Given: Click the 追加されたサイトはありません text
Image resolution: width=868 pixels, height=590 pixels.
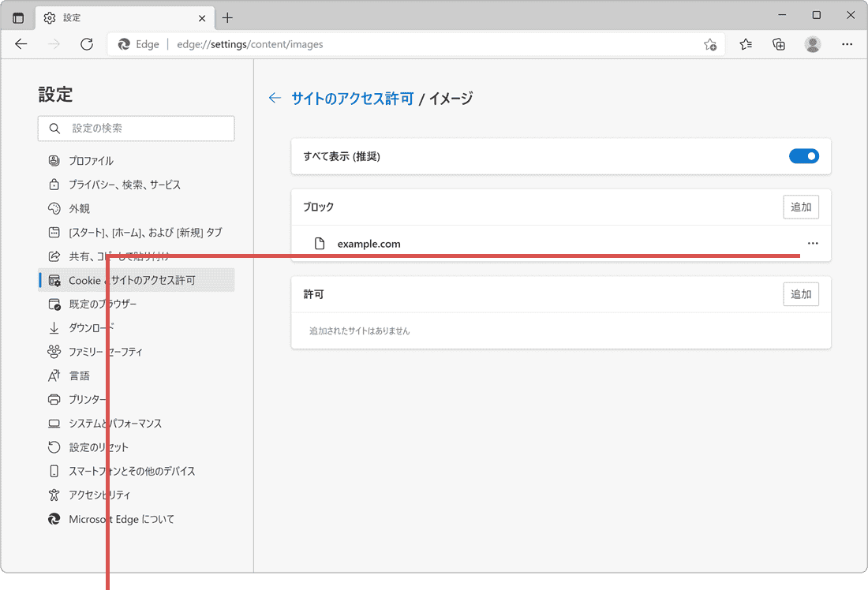Looking at the screenshot, I should click(x=359, y=331).
